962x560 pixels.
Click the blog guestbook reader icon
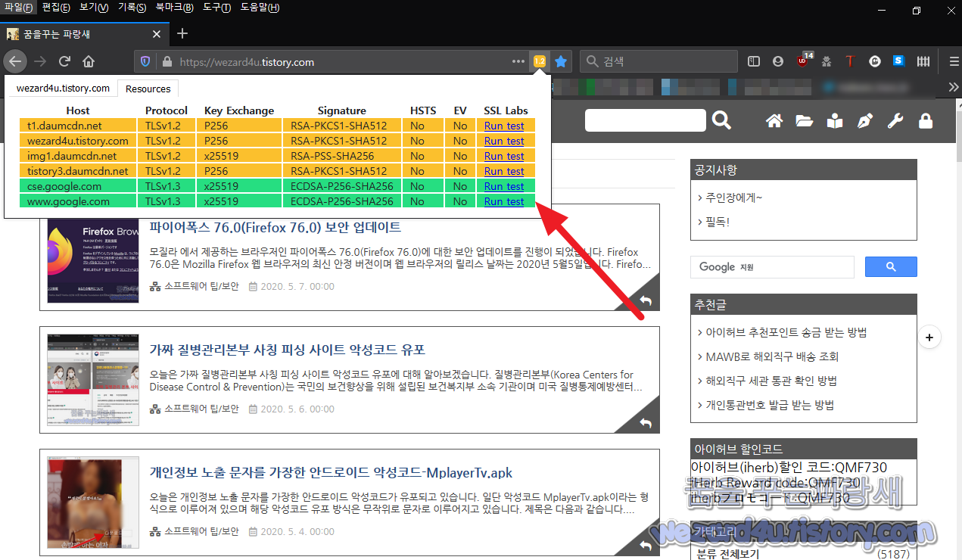coord(835,120)
